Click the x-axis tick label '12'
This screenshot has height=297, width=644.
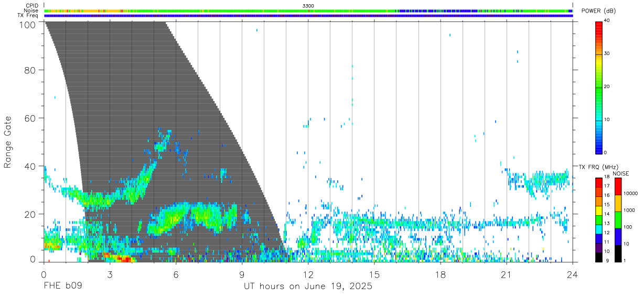(308, 274)
